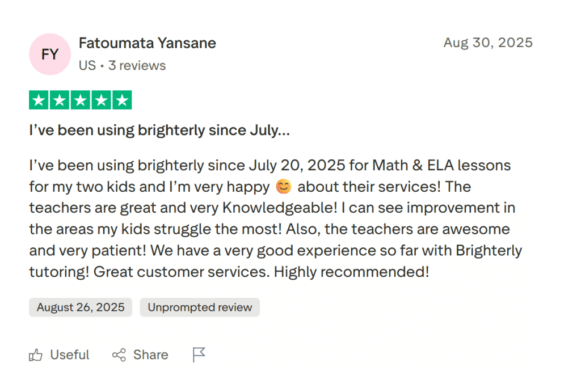The width and height of the screenshot is (581, 392).
Task: Open the review titled 'I've been using brighterly since July…'
Action: coord(159,130)
